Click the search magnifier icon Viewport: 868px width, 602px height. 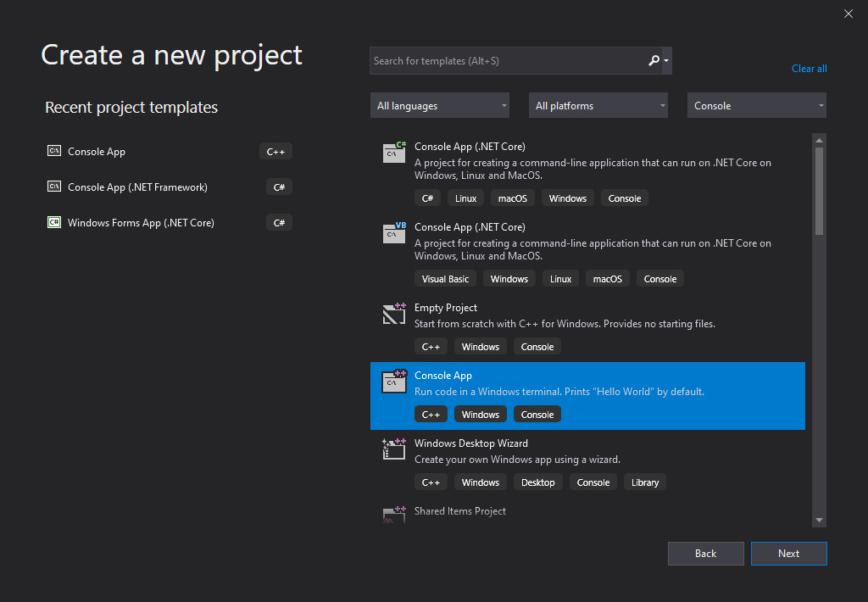tap(654, 61)
